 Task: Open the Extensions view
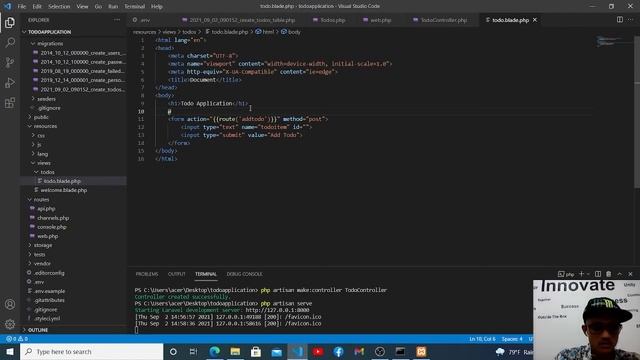(10, 102)
